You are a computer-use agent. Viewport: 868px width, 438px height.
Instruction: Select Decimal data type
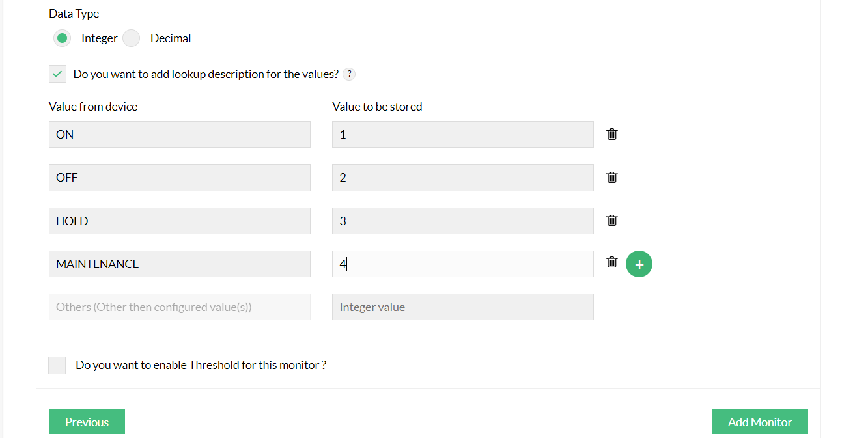(132, 38)
